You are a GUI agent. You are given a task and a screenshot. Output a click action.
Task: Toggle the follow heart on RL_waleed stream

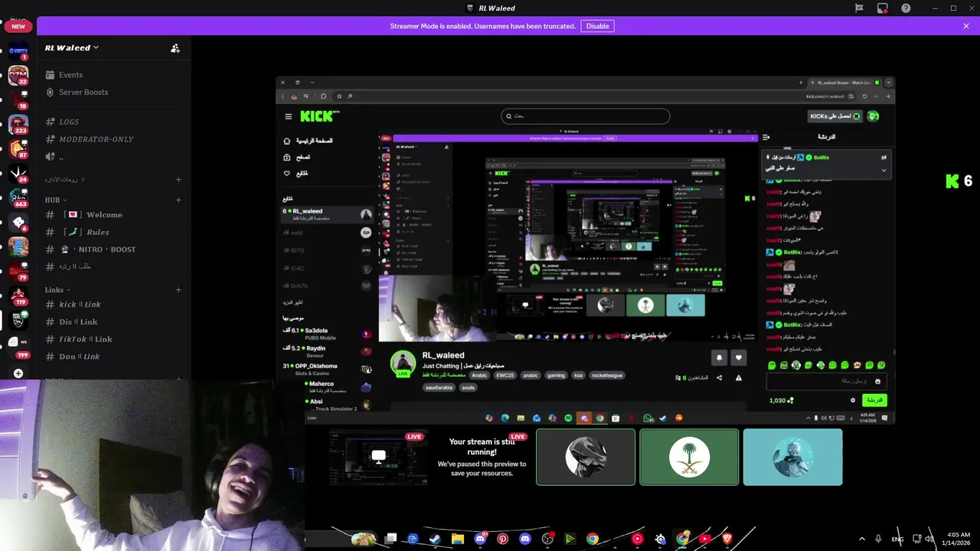739,357
